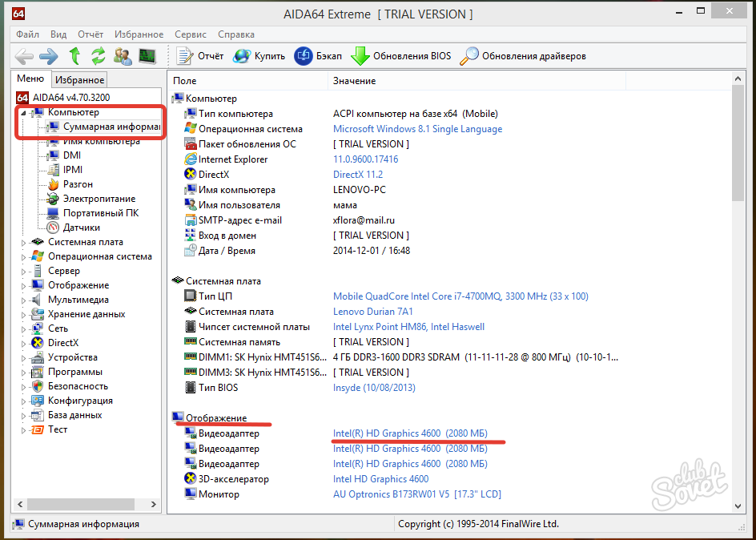Viewport: 756px width, 540px height.
Task: Expand the Системная плата tree node
Action: (x=23, y=242)
